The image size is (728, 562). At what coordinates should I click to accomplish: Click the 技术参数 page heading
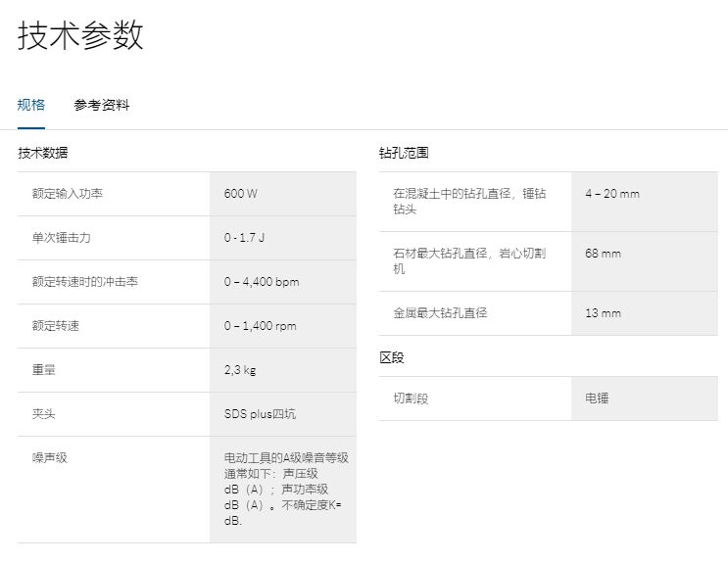click(80, 35)
